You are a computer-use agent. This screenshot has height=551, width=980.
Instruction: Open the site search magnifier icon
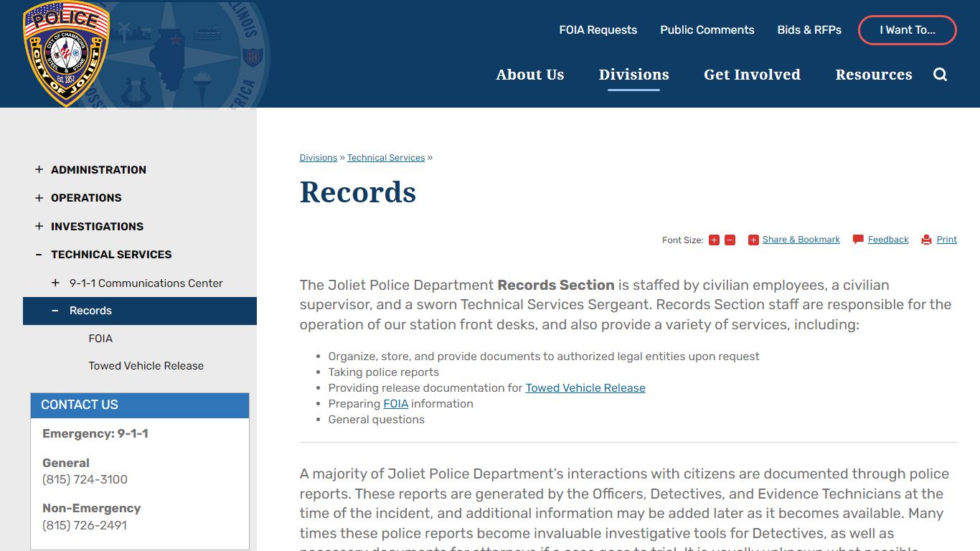click(x=940, y=75)
